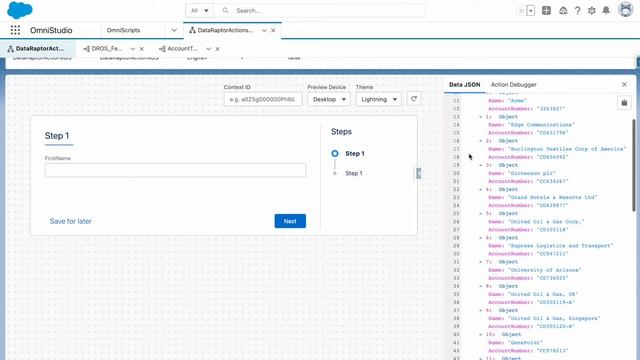Open the Setup gear icon
The image size is (640, 360).
(592, 11)
